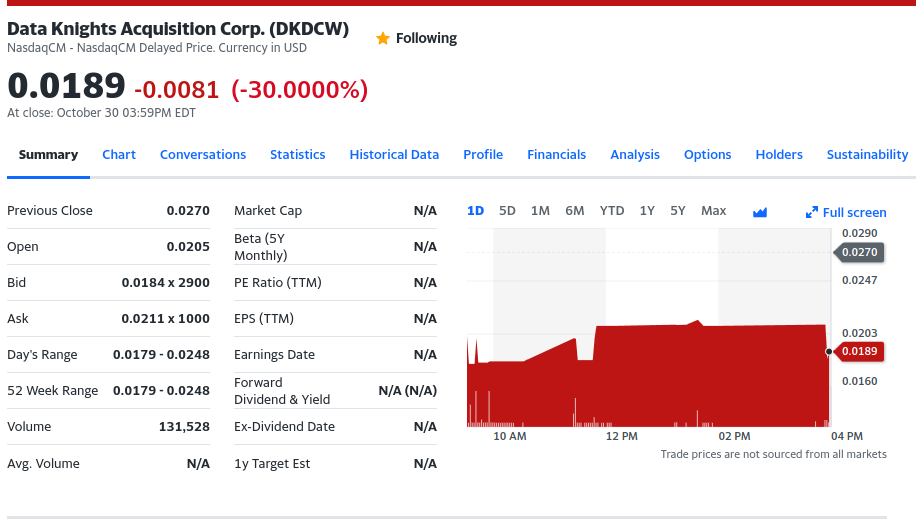The width and height of the screenshot is (916, 529).
Task: Click the Bid value 0.0184 x 2900
Action: pos(165,283)
